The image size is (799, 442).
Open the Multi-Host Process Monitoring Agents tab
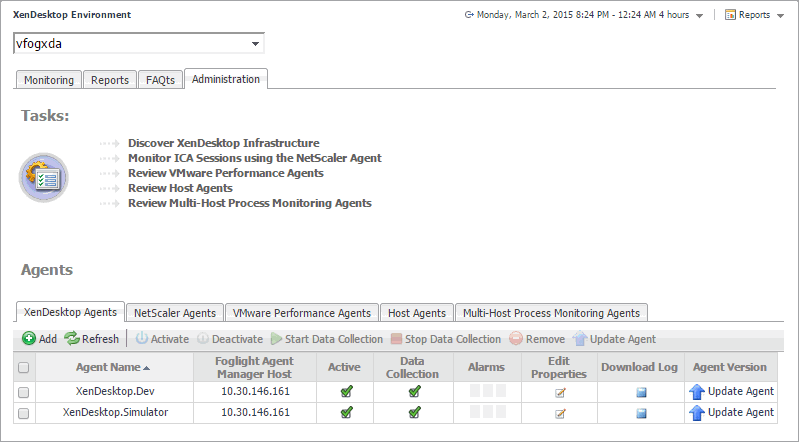tap(551, 313)
